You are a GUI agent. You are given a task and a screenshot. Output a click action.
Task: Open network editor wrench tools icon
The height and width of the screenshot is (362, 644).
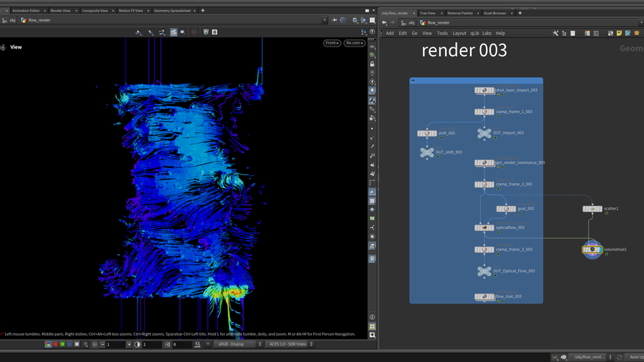555,33
